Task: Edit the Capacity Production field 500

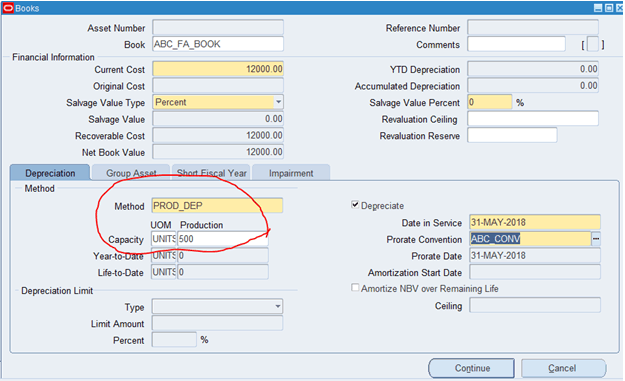Action: (223, 239)
